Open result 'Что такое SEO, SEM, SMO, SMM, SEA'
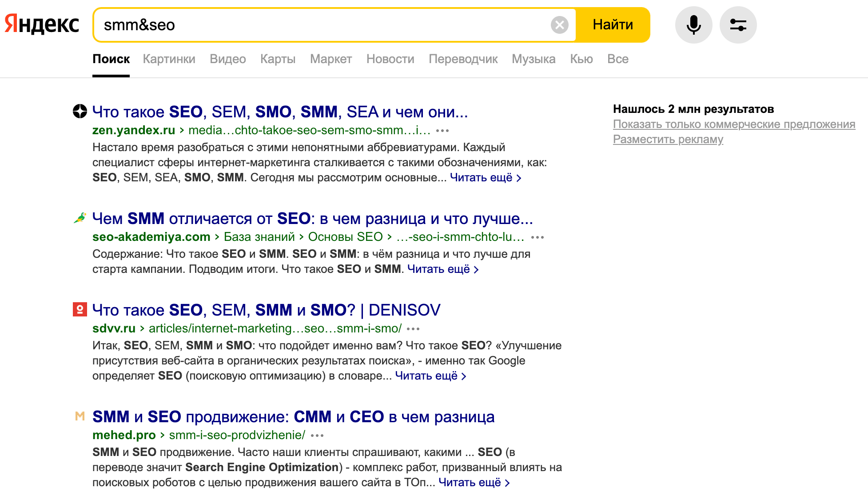Screen dimensions: 868x504 coord(280,112)
